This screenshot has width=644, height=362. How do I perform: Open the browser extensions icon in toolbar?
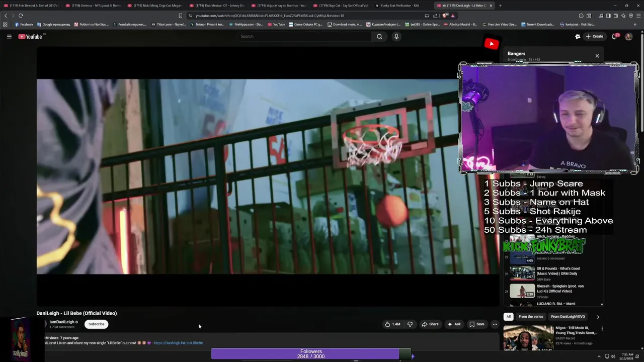[581, 16]
